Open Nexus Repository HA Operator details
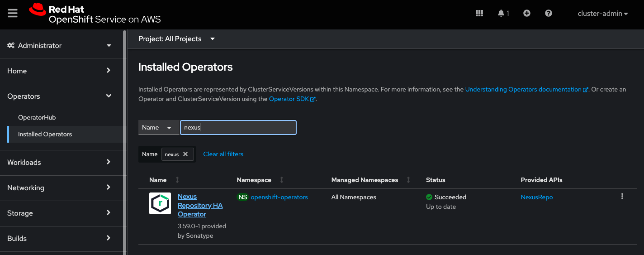The height and width of the screenshot is (255, 644). 200,205
